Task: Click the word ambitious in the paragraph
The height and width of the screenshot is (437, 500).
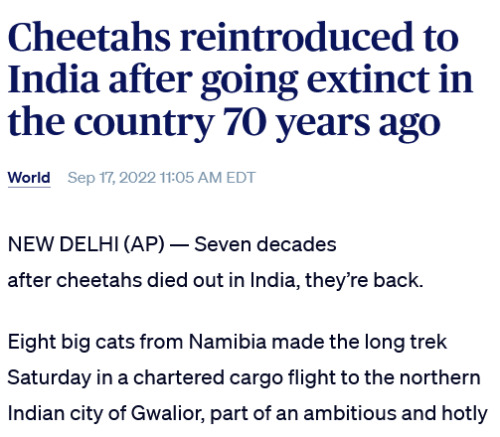Action: pos(350,413)
